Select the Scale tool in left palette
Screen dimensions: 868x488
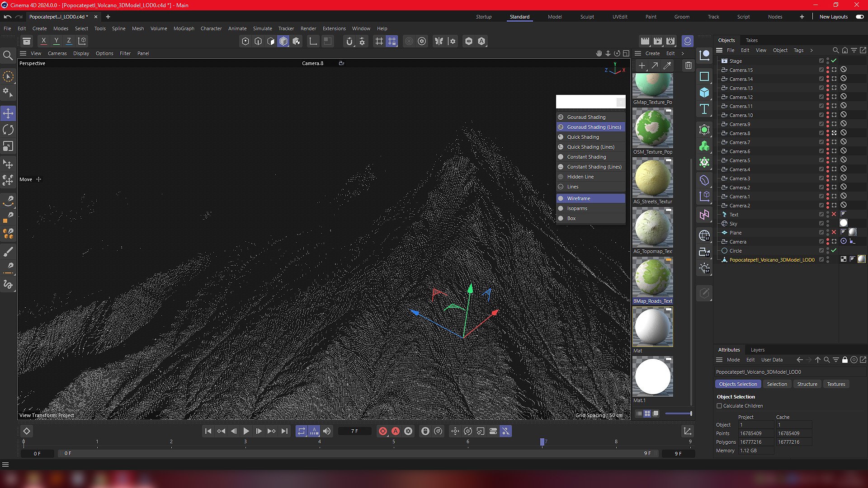tap(8, 146)
